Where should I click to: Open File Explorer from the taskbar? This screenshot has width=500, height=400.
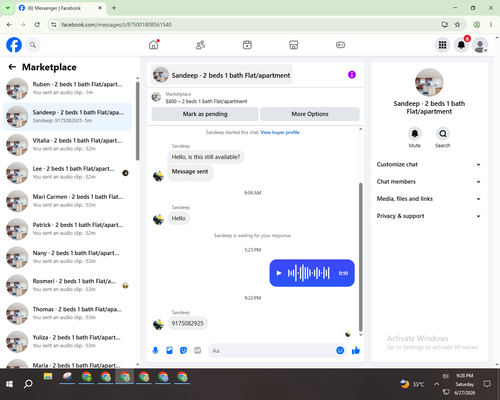pyautogui.click(x=48, y=377)
